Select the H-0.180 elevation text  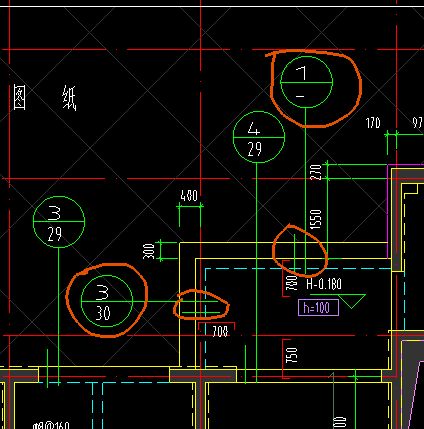tap(324, 284)
